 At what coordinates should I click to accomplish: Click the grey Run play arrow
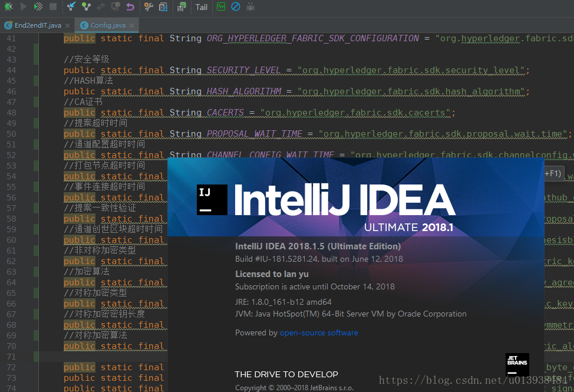pos(24,6)
